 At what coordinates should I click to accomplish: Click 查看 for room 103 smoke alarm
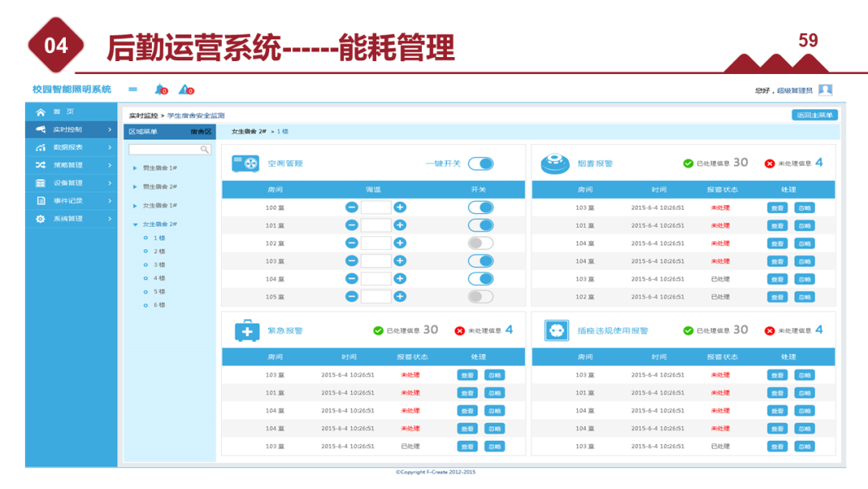(776, 207)
